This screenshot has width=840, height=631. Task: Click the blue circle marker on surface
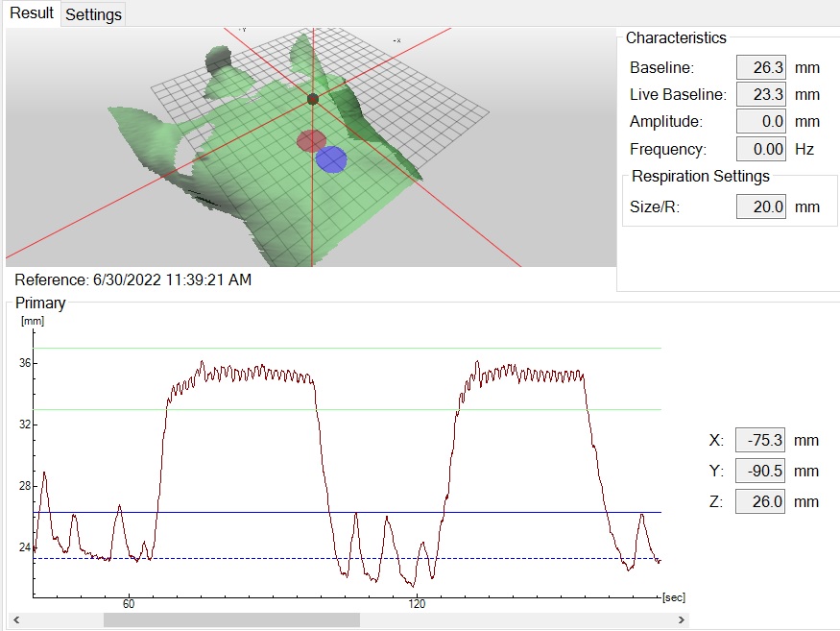click(x=331, y=159)
